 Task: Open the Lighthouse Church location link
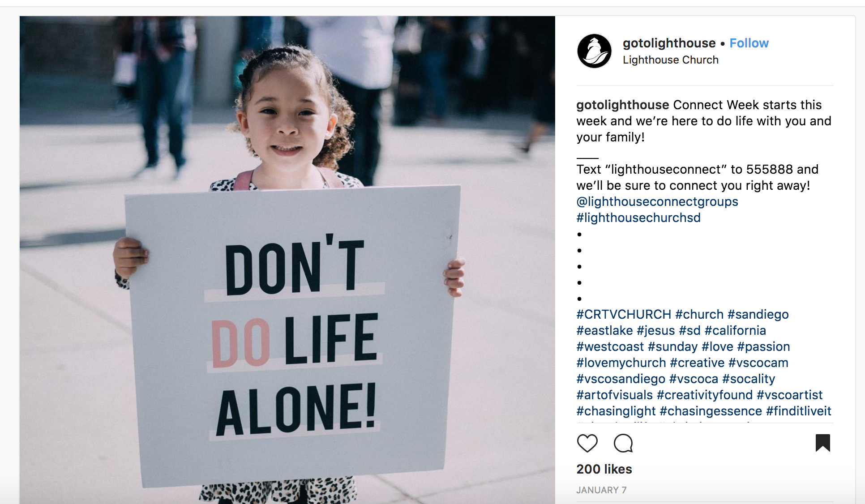[x=670, y=60]
